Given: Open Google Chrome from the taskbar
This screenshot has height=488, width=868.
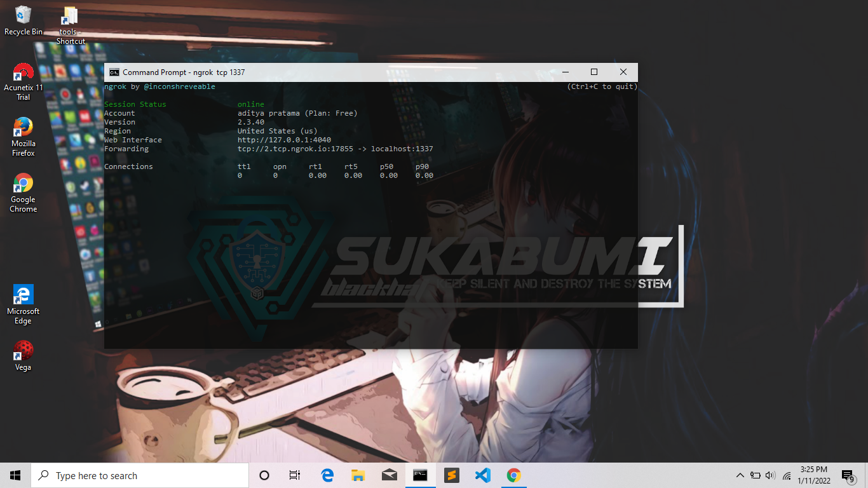Looking at the screenshot, I should [513, 475].
